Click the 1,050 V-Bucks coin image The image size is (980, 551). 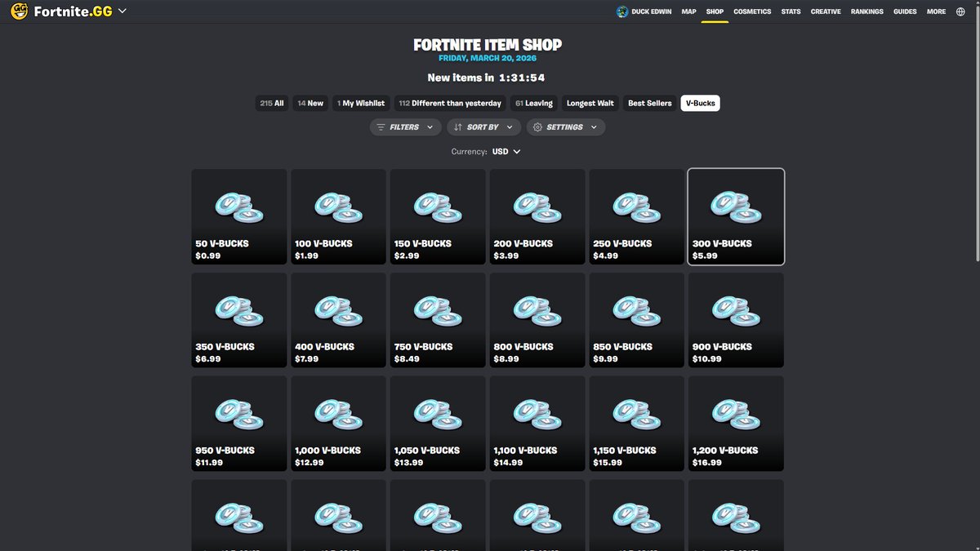[439, 414]
